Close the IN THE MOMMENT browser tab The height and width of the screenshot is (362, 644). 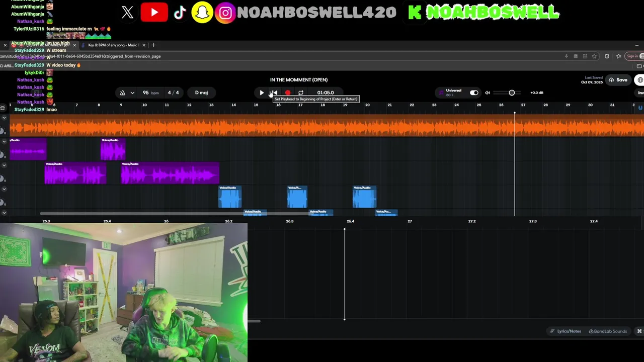[x=75, y=45]
